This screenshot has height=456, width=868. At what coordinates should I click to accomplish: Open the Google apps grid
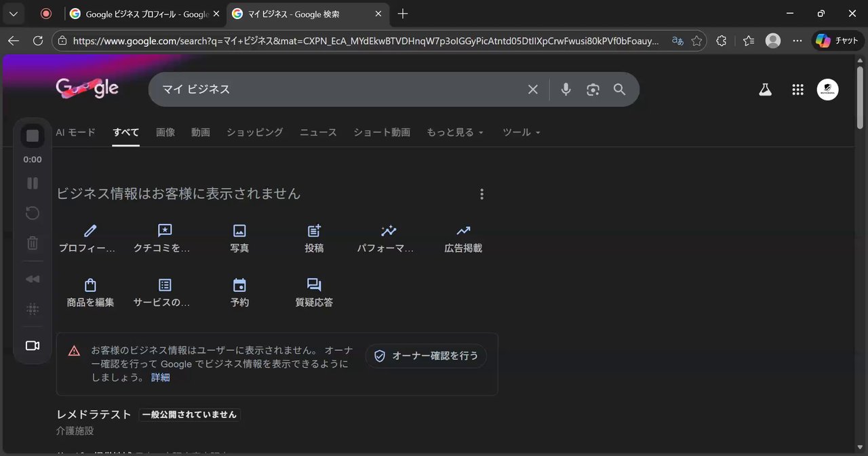coord(798,90)
